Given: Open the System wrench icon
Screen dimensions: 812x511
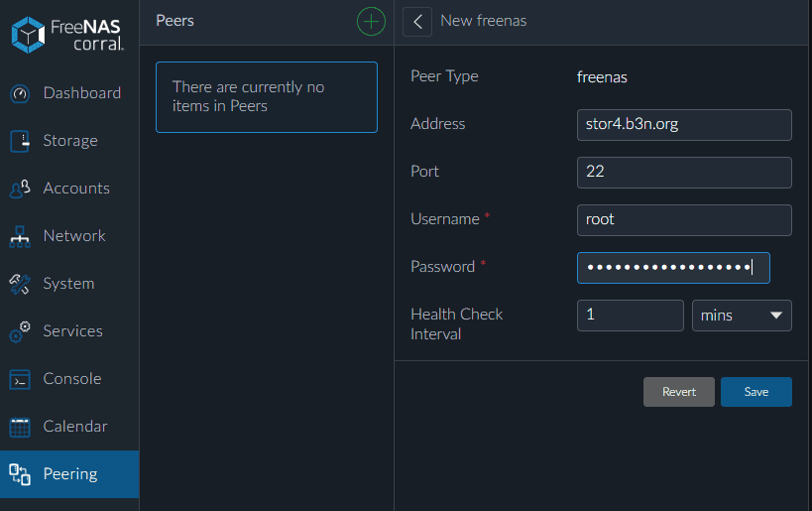Looking at the screenshot, I should click(x=20, y=284).
